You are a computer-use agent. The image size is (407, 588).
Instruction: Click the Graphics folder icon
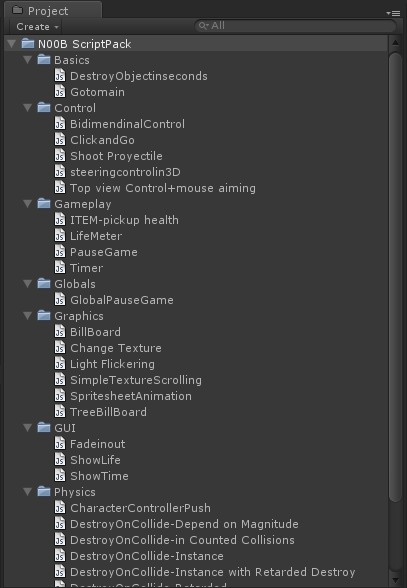click(44, 315)
